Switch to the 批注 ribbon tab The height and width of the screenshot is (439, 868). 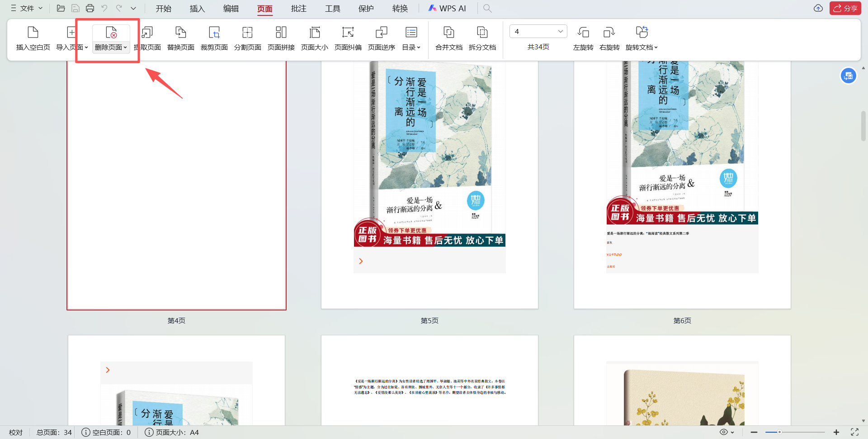coord(298,8)
